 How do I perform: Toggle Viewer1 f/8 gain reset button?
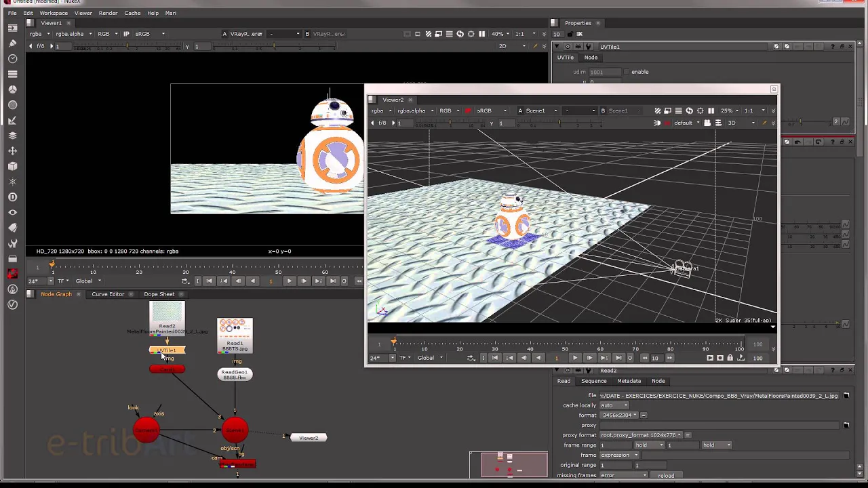(41, 46)
